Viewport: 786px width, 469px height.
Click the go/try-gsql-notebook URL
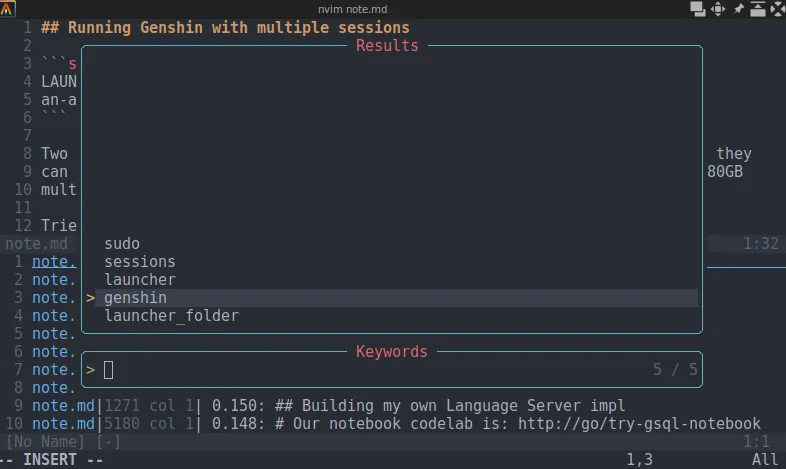point(661,424)
